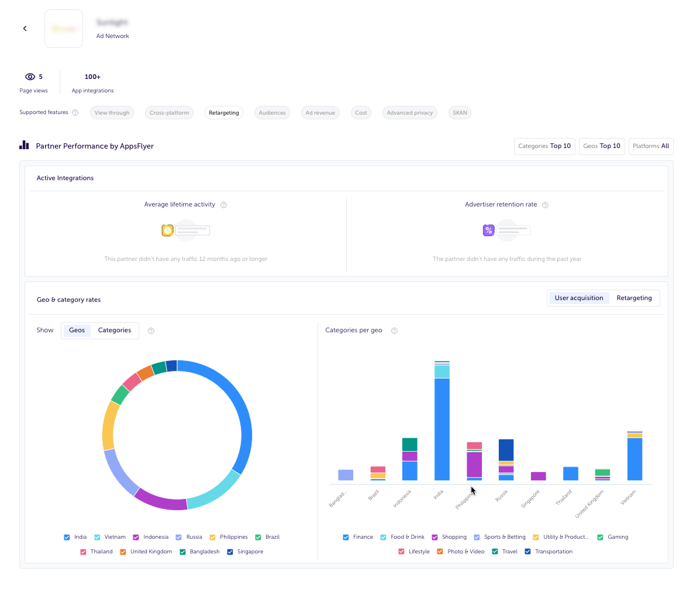The image size is (700, 592).
Task: Click the Supported features help icon
Action: click(75, 113)
